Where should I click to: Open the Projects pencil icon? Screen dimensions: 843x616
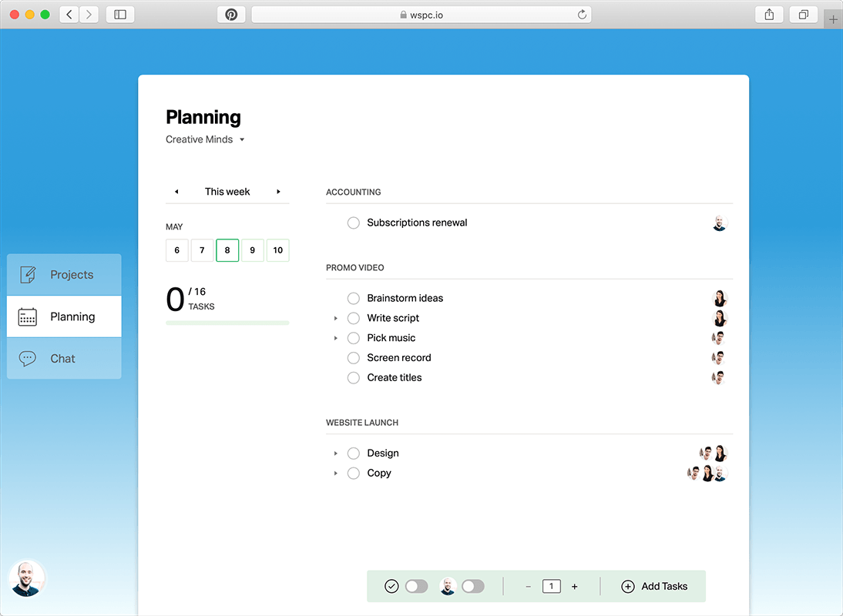[x=28, y=275]
